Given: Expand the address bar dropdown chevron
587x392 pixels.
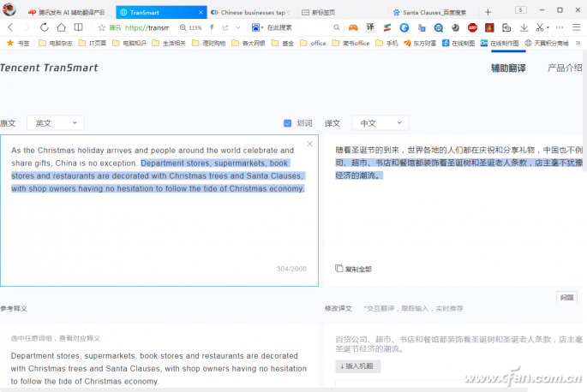Looking at the screenshot, I should (x=237, y=27).
